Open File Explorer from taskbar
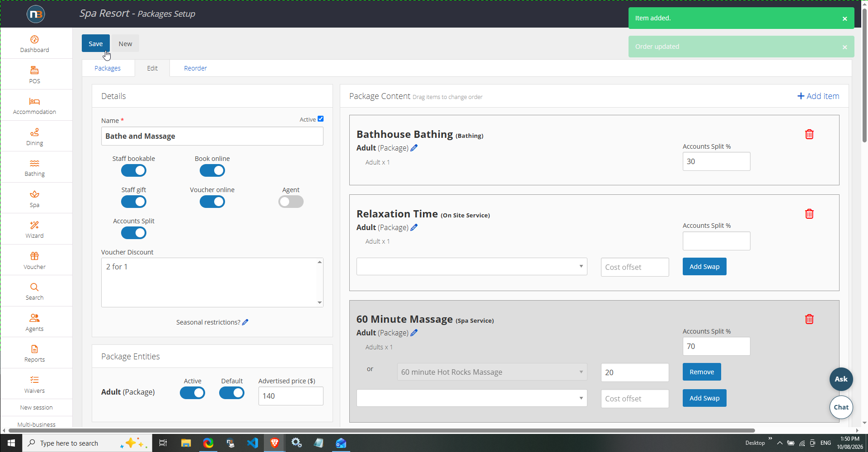This screenshot has height=452, width=868. coord(186,443)
